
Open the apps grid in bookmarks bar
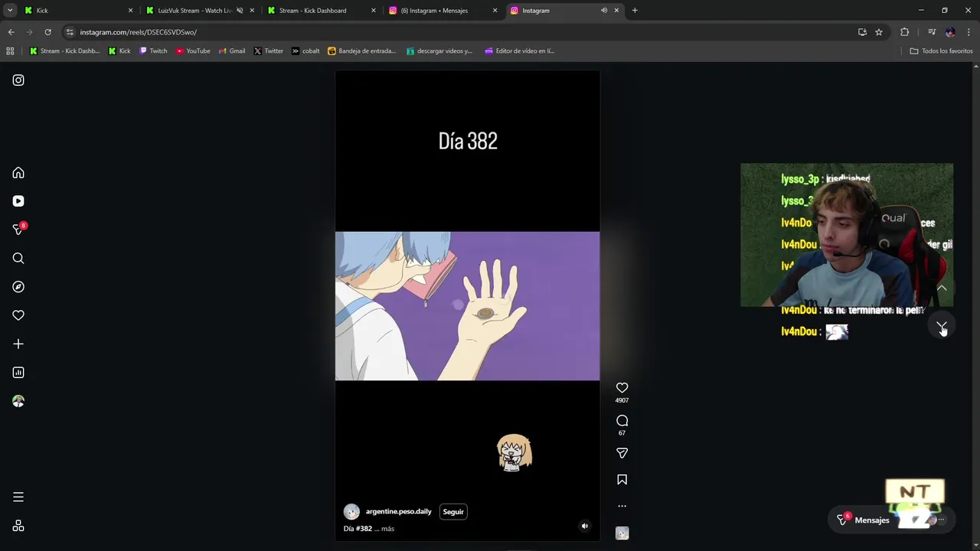pyautogui.click(x=10, y=51)
